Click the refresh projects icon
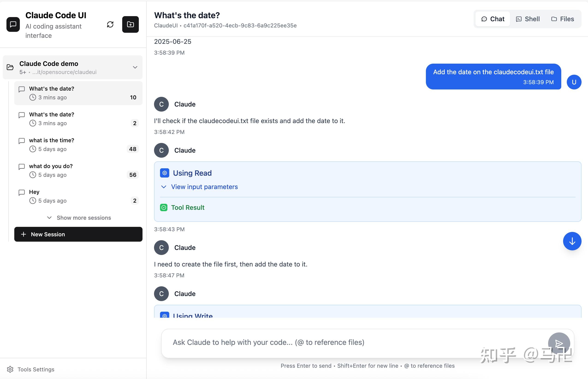588x379 pixels. [110, 24]
